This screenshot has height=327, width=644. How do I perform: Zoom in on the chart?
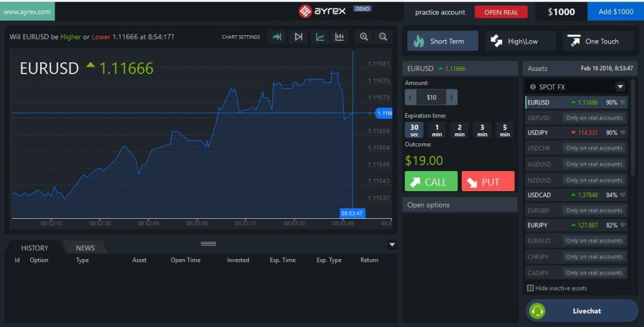(x=364, y=37)
